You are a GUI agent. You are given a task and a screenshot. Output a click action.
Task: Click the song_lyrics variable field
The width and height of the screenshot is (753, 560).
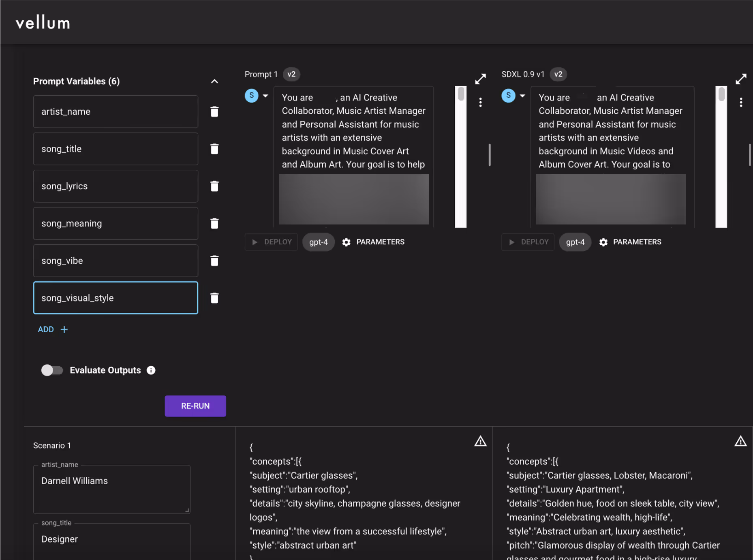116,186
